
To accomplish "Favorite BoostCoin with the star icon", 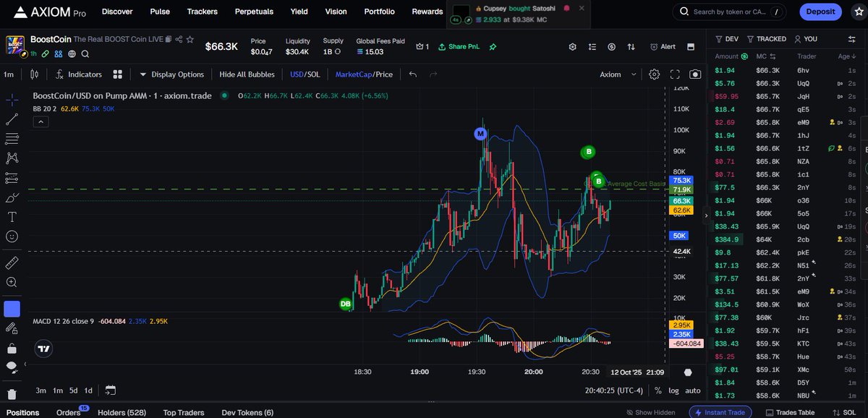I will [x=190, y=39].
